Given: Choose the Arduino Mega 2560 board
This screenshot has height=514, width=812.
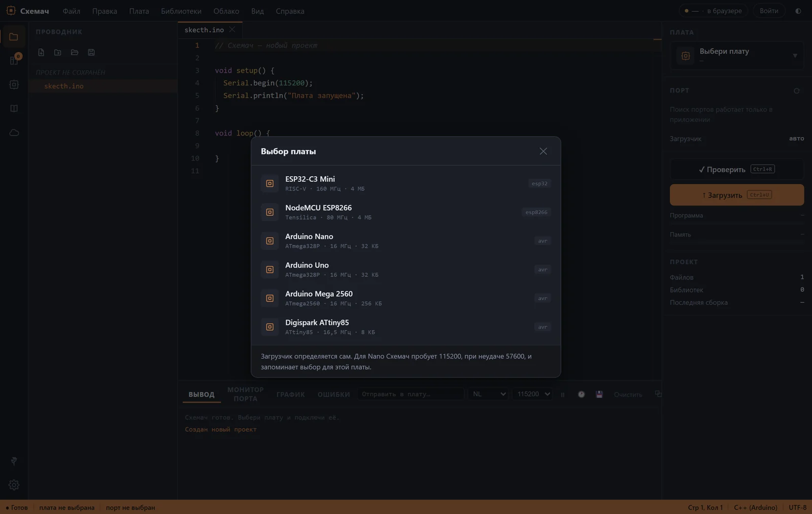Looking at the screenshot, I should click(x=406, y=298).
